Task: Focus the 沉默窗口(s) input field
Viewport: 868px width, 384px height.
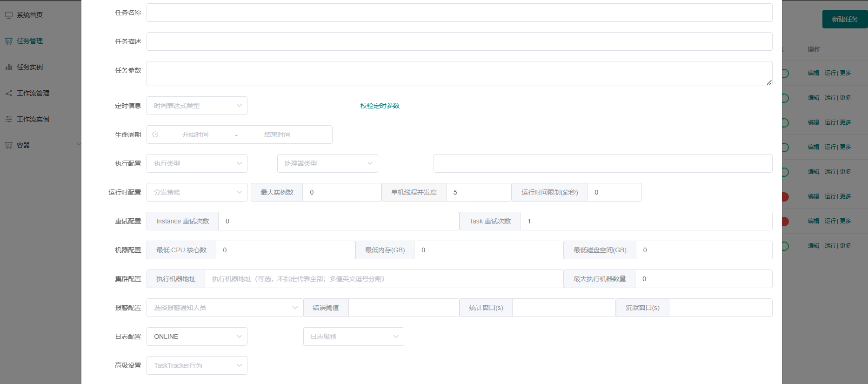Action: pyautogui.click(x=721, y=308)
